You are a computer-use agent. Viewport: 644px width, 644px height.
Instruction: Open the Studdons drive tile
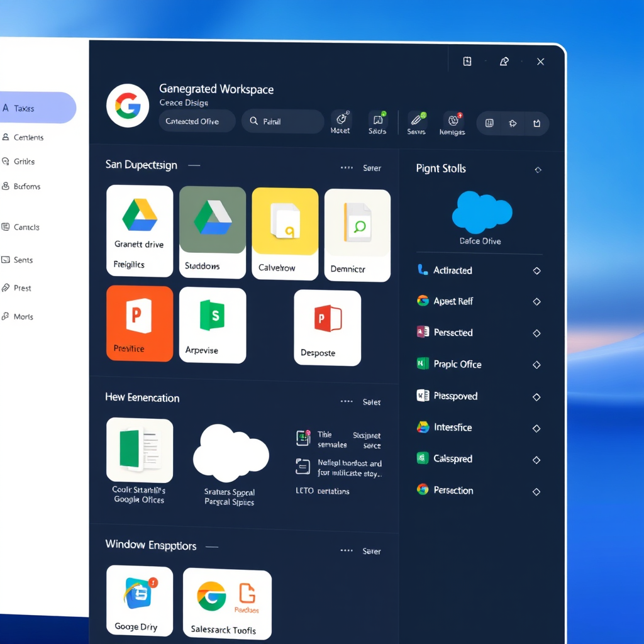pos(212,231)
